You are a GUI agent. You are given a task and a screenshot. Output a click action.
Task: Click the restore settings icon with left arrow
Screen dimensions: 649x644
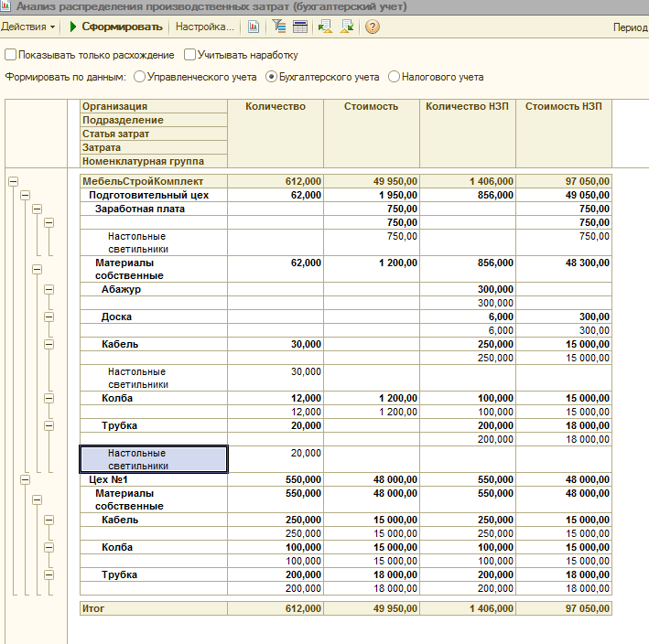point(325,27)
